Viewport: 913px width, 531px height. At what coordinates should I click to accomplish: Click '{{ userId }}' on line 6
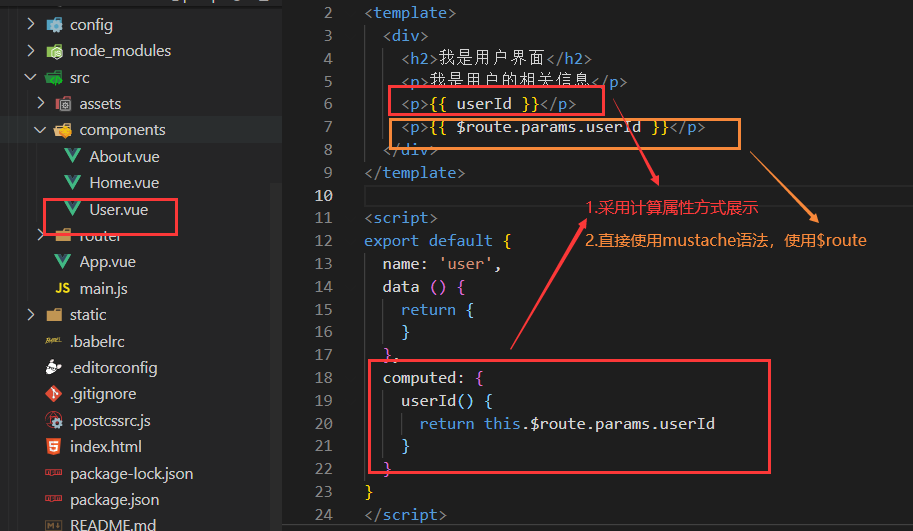(484, 104)
